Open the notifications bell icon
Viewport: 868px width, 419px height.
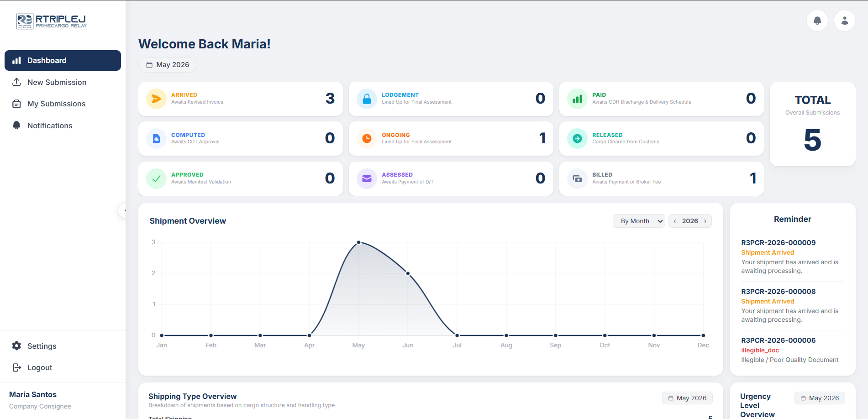pos(817,21)
